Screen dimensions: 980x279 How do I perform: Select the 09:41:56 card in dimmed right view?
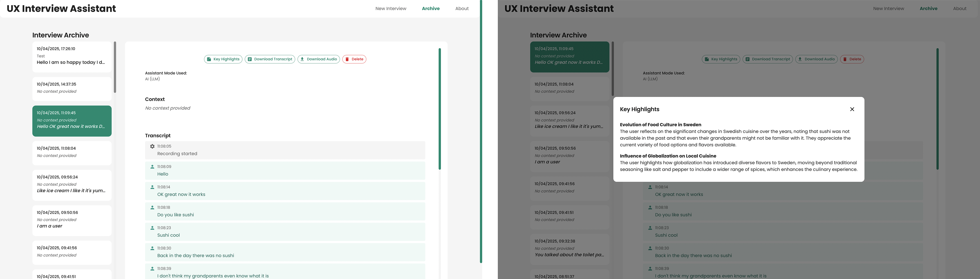[570, 189]
